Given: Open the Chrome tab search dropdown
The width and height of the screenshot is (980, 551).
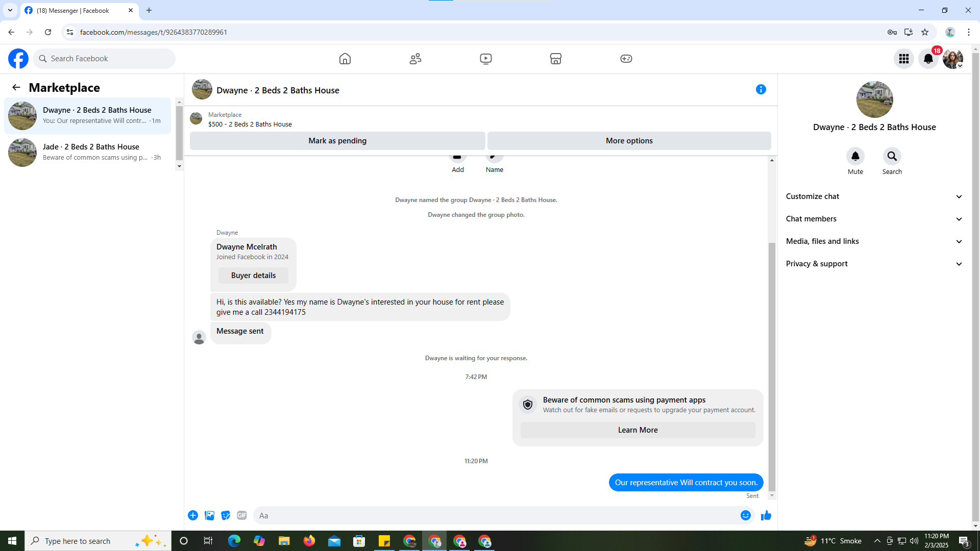Looking at the screenshot, I should click(x=10, y=10).
